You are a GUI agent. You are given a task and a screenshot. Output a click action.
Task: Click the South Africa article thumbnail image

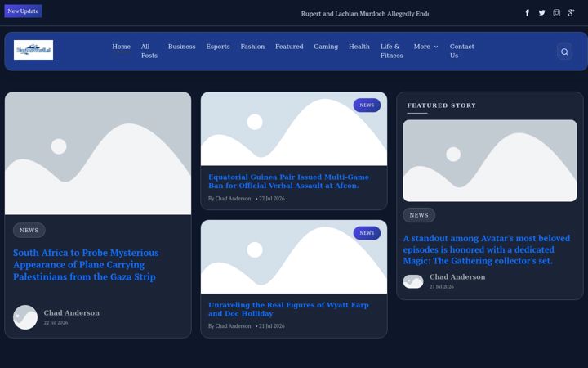click(x=98, y=154)
